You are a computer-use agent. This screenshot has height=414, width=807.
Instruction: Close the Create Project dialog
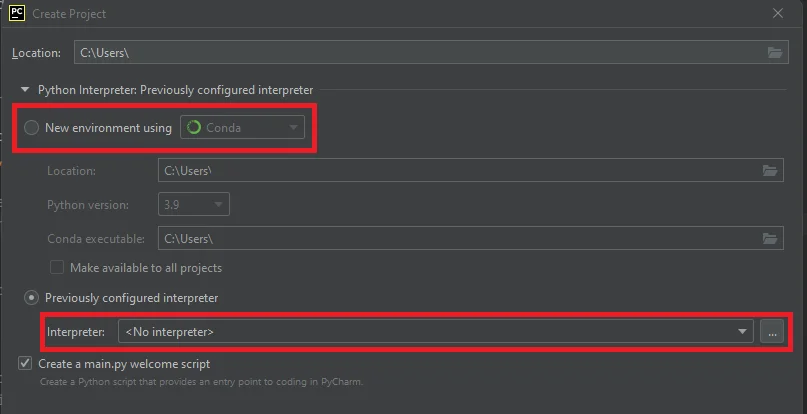coord(778,13)
